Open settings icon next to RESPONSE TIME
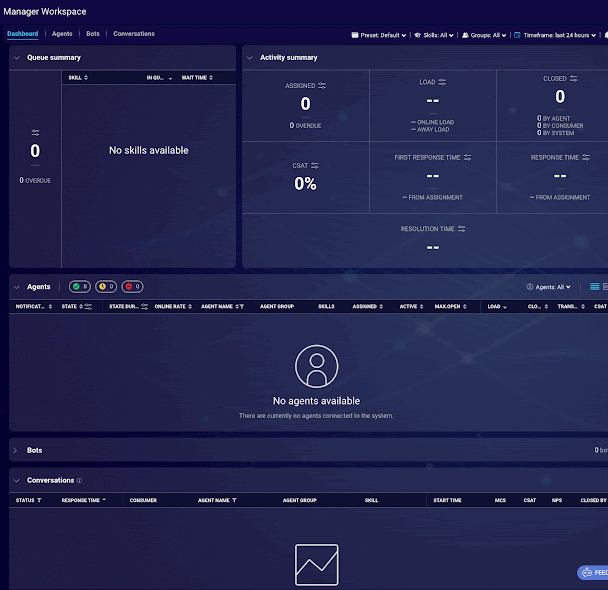 [x=586, y=157]
